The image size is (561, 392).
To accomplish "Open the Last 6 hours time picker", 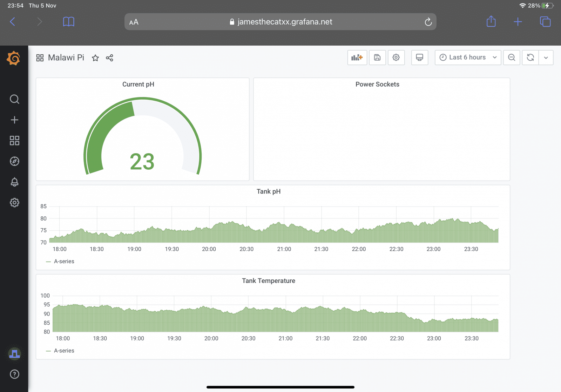I will coord(468,58).
